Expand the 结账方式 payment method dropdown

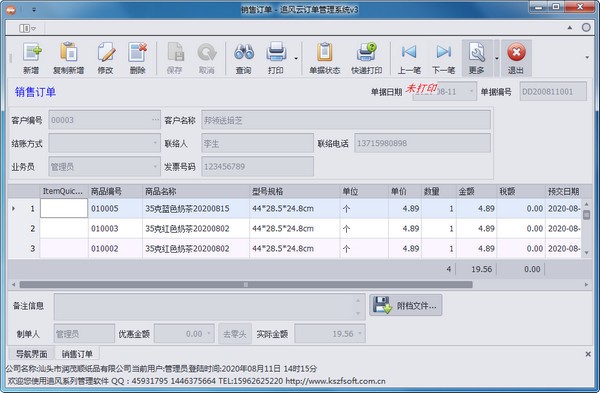(x=155, y=143)
